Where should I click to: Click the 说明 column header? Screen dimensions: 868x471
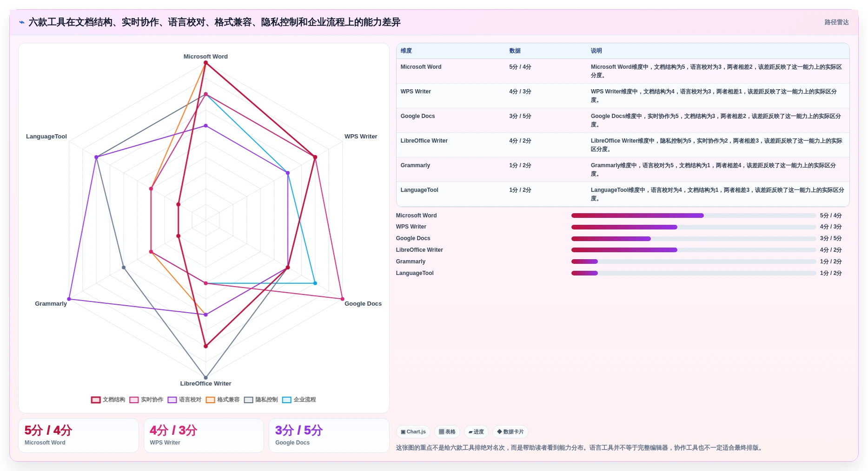[596, 51]
